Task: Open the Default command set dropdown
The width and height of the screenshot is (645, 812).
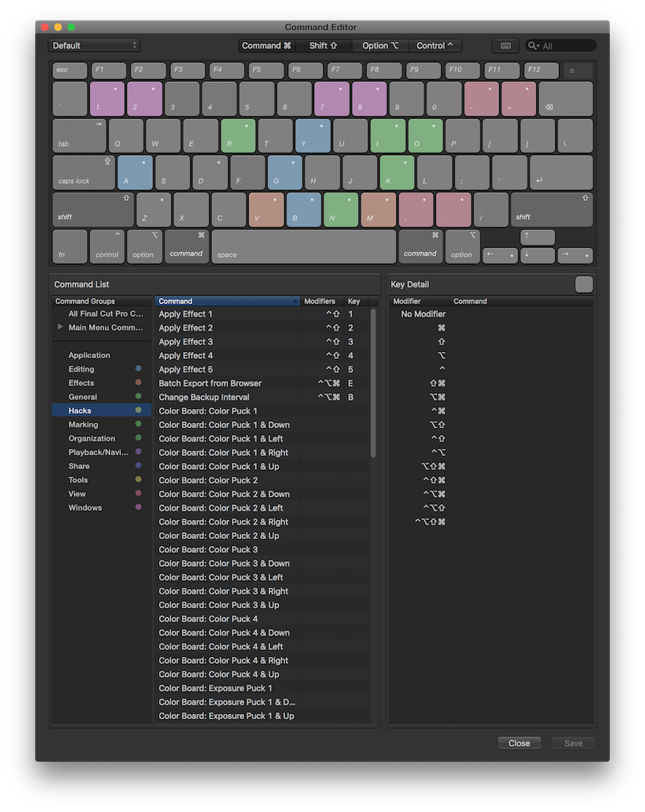Action: 94,46
